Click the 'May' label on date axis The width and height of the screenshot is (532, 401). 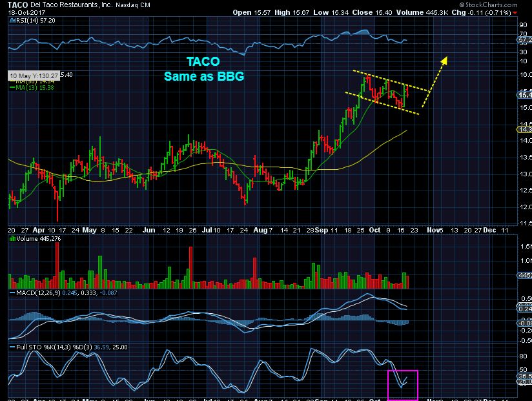[90, 230]
